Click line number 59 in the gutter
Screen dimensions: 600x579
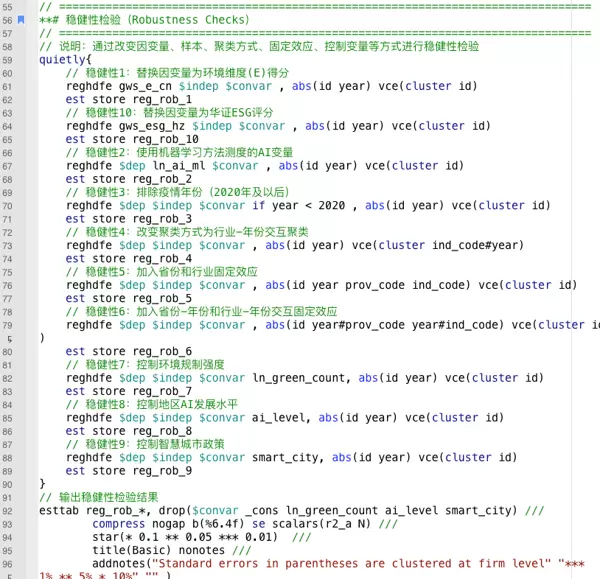pos(8,59)
